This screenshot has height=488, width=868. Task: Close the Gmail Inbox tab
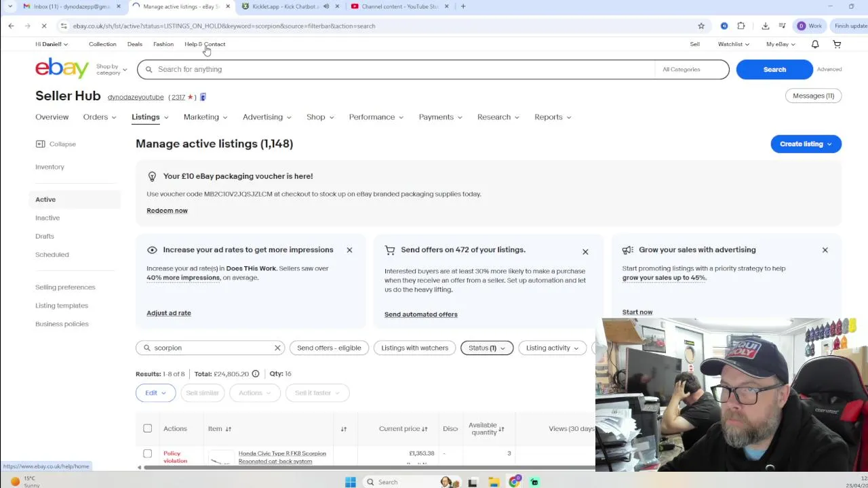click(118, 6)
